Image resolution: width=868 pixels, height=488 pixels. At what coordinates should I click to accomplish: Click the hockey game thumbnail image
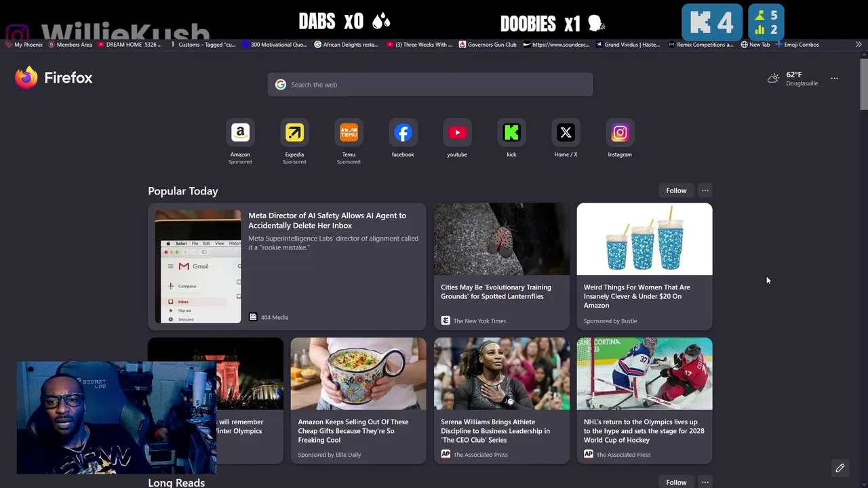click(x=644, y=373)
